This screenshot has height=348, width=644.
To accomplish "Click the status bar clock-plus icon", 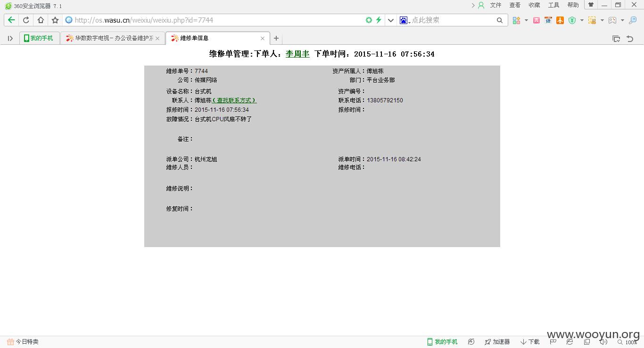I will 471,342.
